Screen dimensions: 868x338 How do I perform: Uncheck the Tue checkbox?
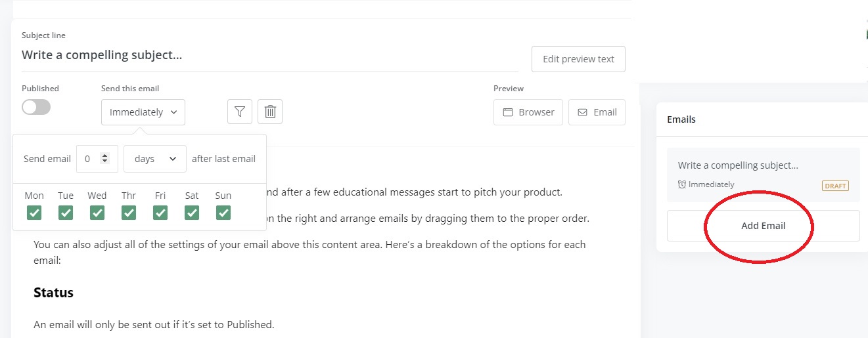point(66,213)
